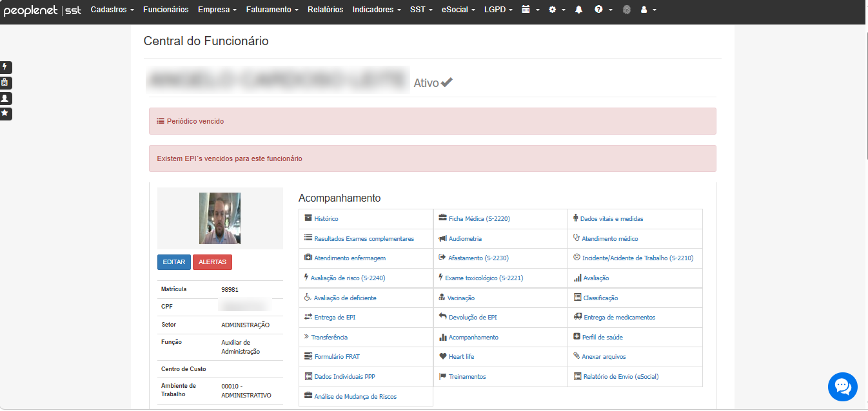Open the Relatórios menu item

(x=326, y=10)
